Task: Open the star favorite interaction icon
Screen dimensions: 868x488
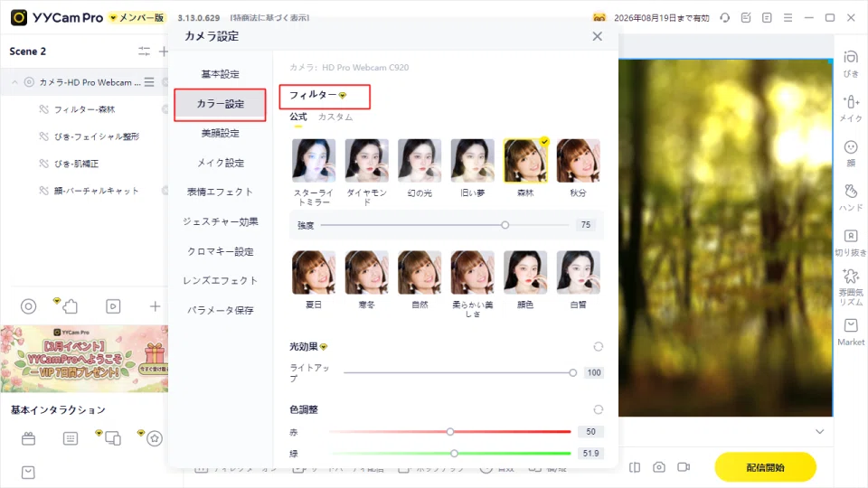Action: pos(155,439)
